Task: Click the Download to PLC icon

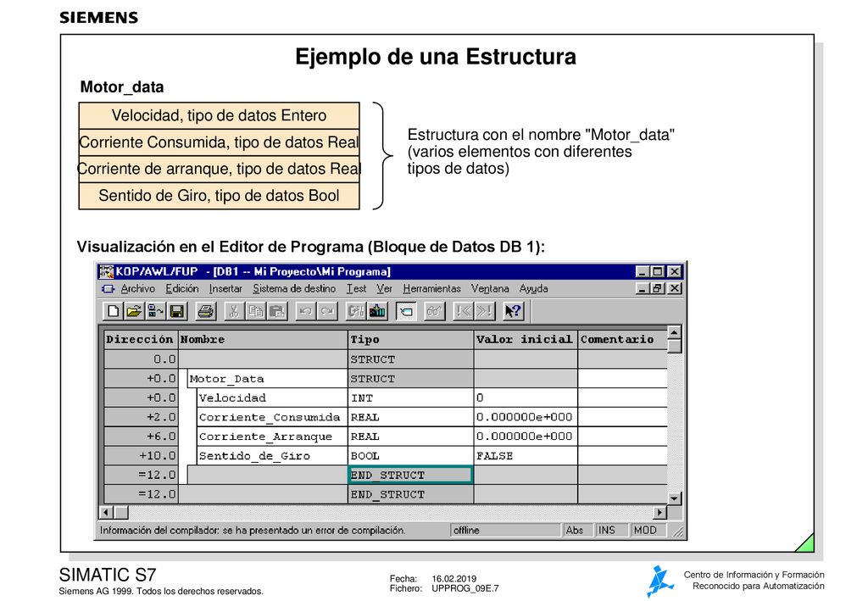Action: pyautogui.click(x=377, y=312)
